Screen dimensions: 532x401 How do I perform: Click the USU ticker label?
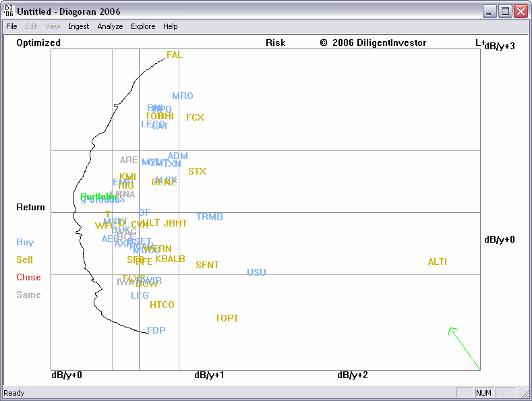(256, 273)
